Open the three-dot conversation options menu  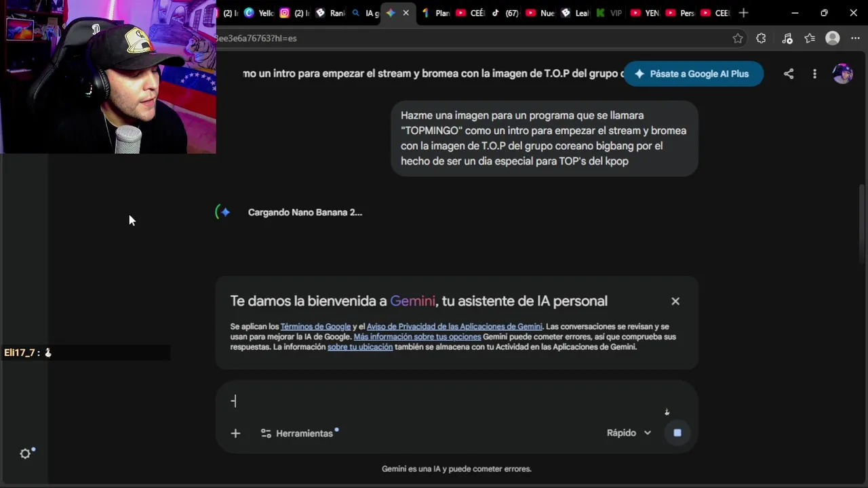tap(814, 74)
